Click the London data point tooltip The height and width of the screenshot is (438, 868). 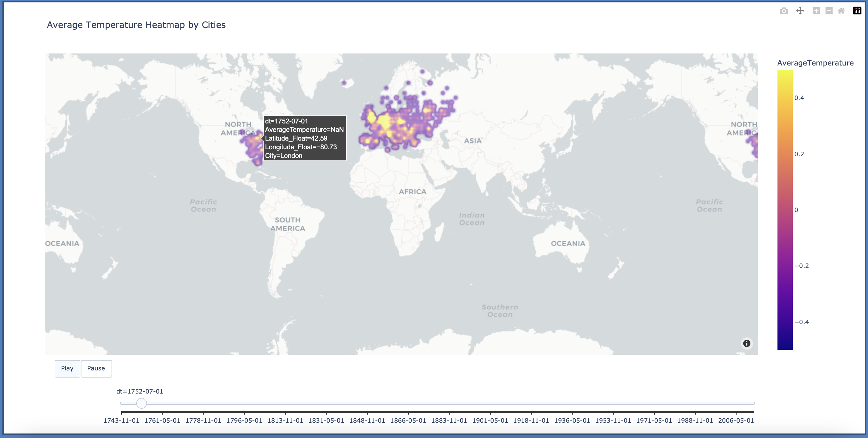(x=304, y=138)
